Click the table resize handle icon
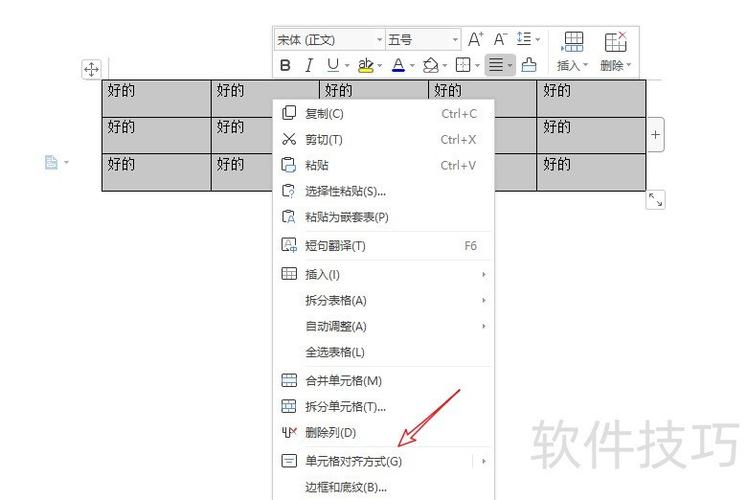The height and width of the screenshot is (500, 747). tap(656, 200)
